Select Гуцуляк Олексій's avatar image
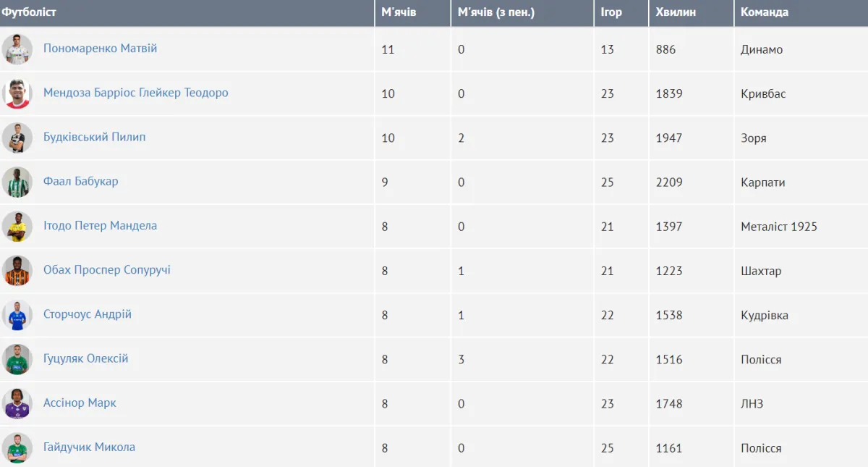This screenshot has height=467, width=868. coord(17,359)
